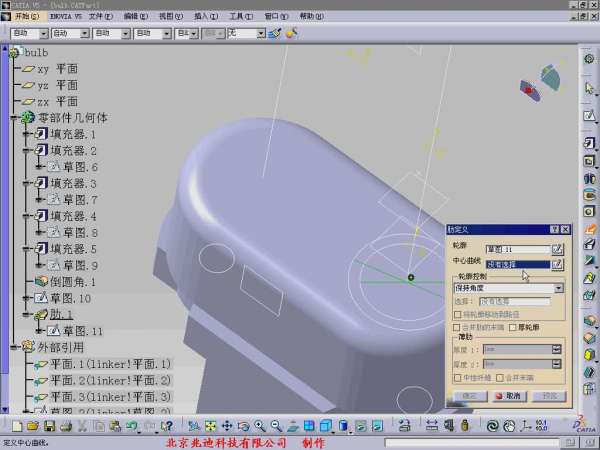Image resolution: width=600 pixels, height=450 pixels.
Task: Click the Zoom Out magnifier icon
Action: point(276,426)
